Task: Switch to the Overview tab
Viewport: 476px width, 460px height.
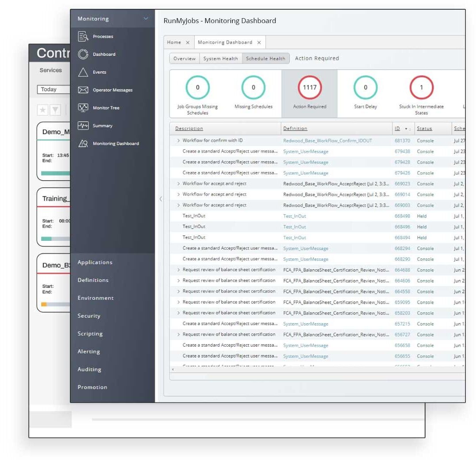Action: [184, 58]
